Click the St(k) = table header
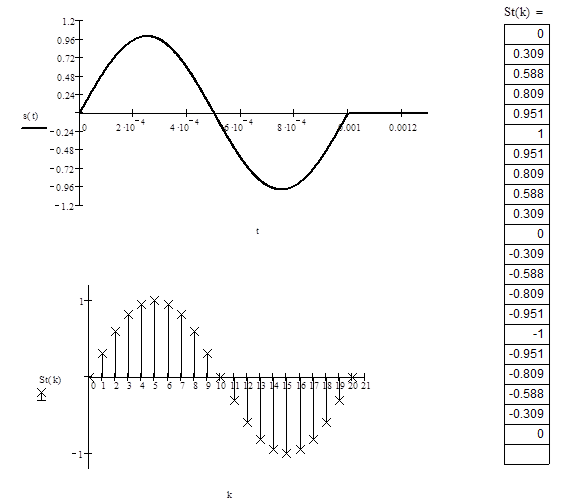The width and height of the screenshot is (568, 500). click(524, 12)
